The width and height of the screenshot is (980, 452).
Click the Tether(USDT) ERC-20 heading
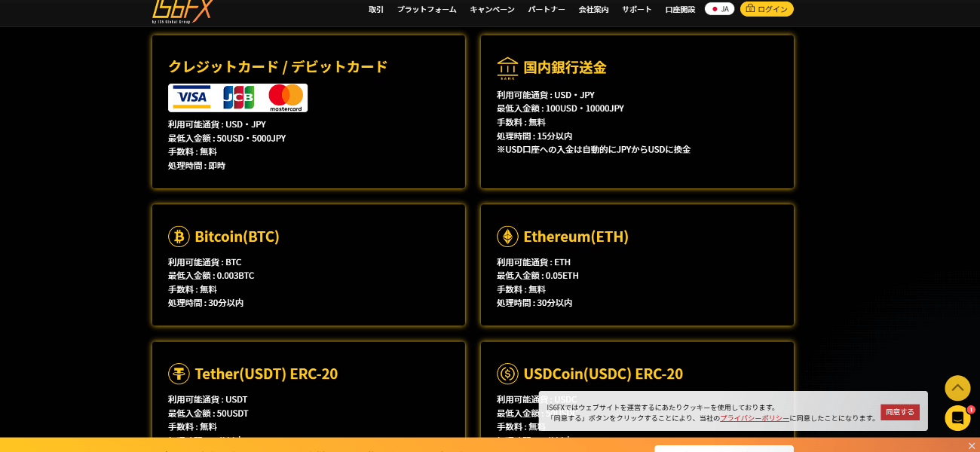(266, 373)
